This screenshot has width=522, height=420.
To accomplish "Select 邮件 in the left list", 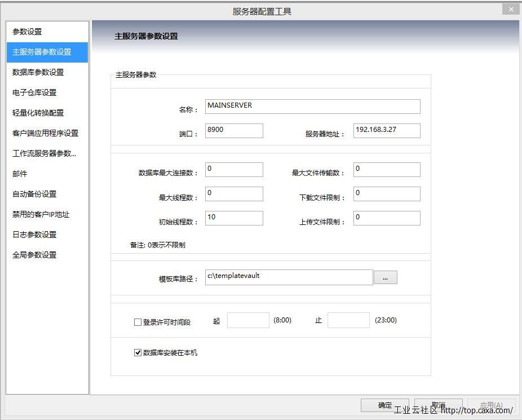I will coord(20,174).
